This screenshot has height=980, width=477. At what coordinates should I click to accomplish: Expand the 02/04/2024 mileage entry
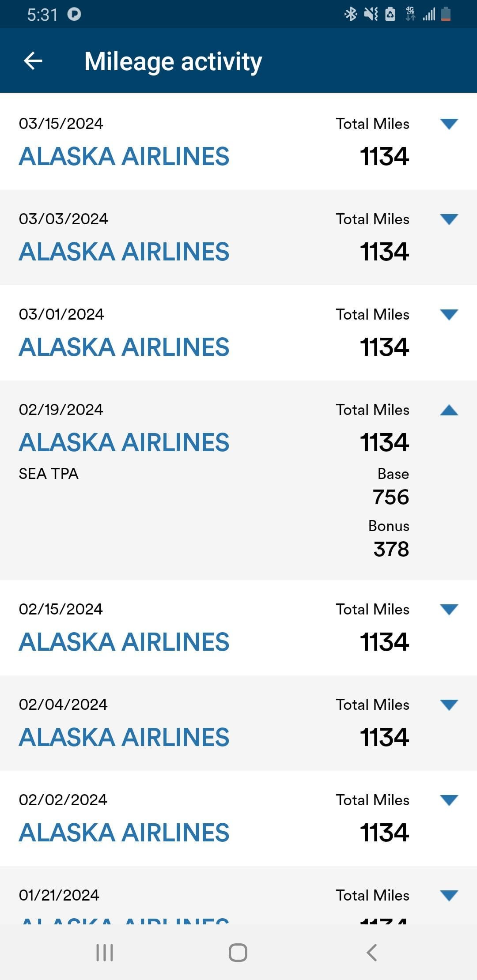tap(449, 705)
